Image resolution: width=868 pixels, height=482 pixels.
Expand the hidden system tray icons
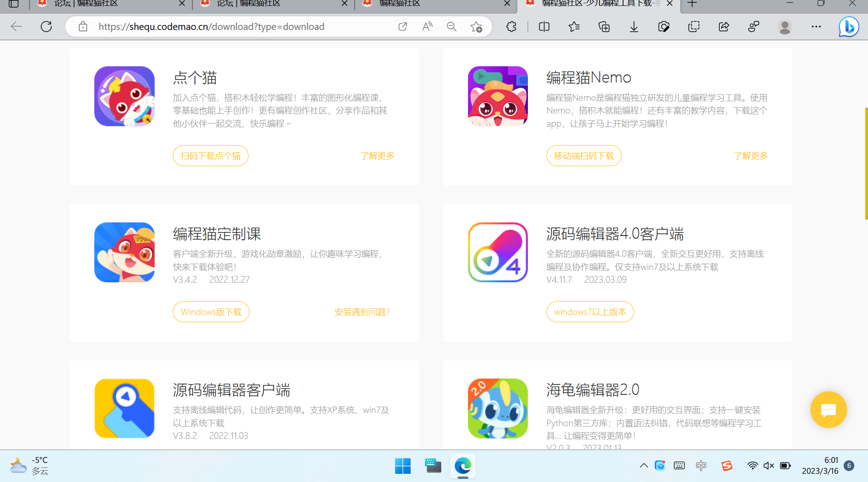pyautogui.click(x=644, y=466)
